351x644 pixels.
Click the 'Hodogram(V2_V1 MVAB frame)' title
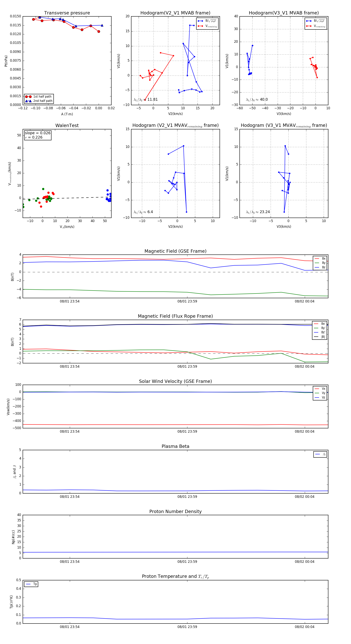click(175, 13)
